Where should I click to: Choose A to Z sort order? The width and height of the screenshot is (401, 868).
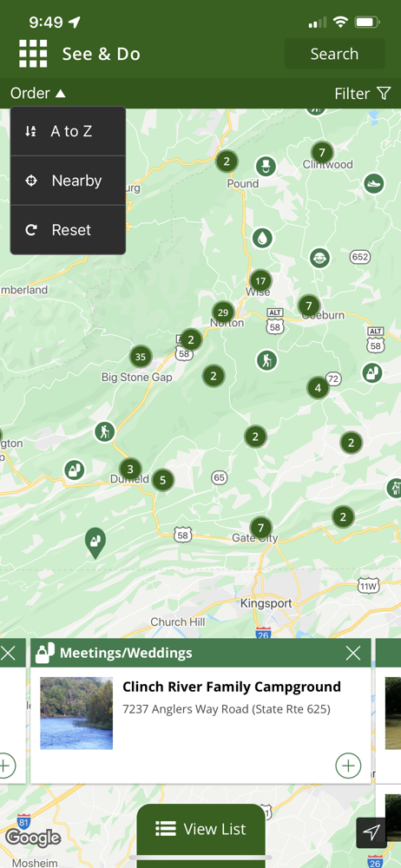pyautogui.click(x=68, y=131)
